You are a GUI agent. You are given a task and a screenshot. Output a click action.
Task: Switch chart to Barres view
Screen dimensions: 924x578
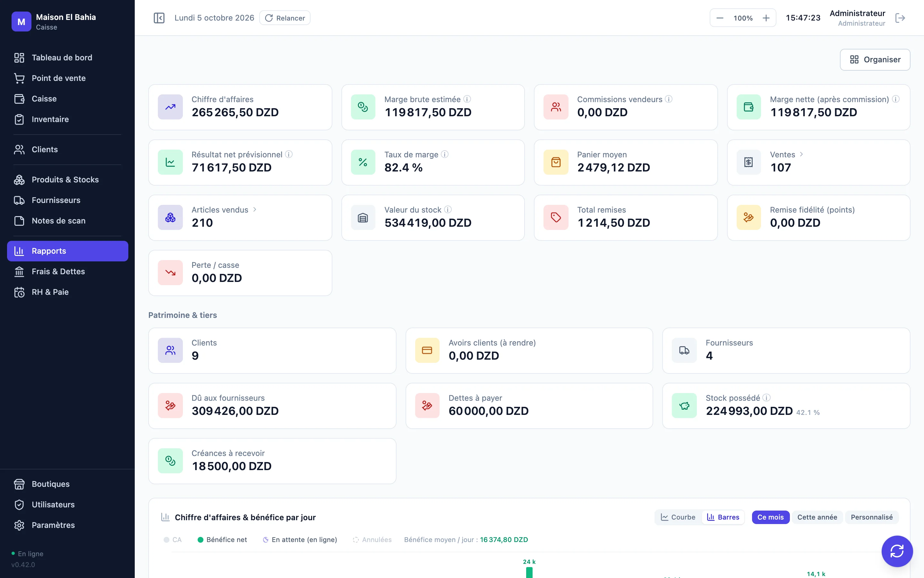(x=723, y=517)
